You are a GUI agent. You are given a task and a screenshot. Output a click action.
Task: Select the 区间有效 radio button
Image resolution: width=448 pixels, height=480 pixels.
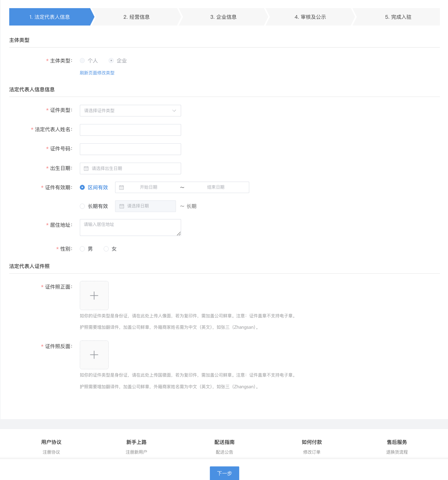tap(82, 188)
